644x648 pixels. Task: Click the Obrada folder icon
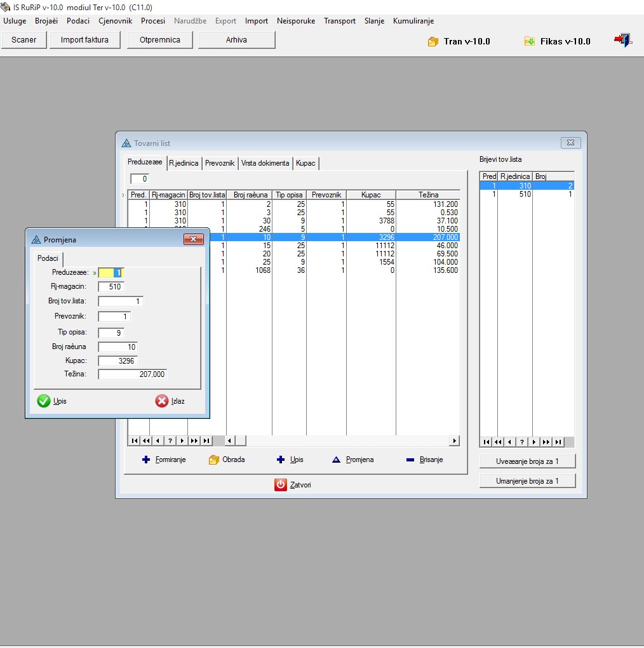click(x=214, y=460)
